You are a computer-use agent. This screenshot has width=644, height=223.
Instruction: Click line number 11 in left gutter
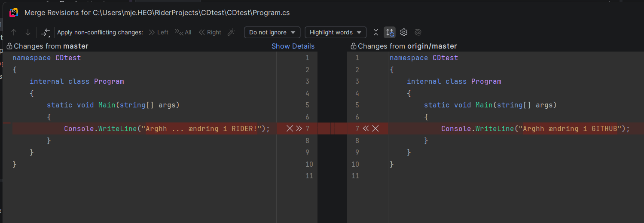coord(309,176)
